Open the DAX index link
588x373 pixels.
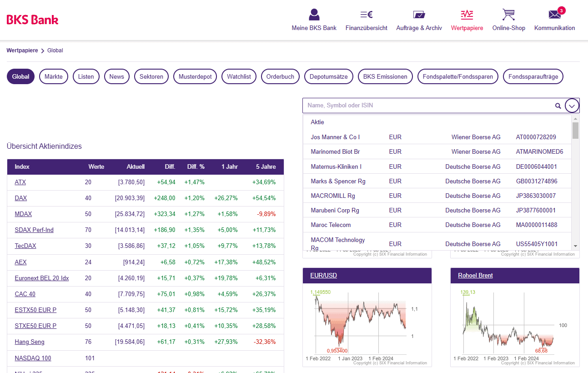point(21,198)
